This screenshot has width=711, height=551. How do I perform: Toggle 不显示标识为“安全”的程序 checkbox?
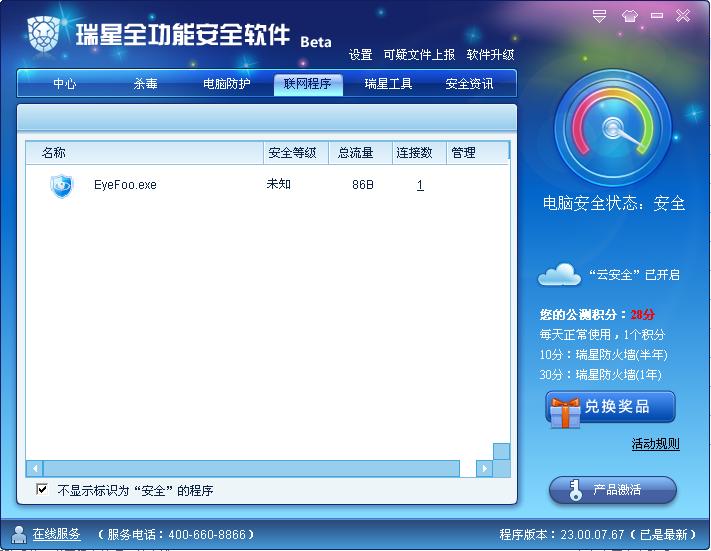click(x=42, y=489)
